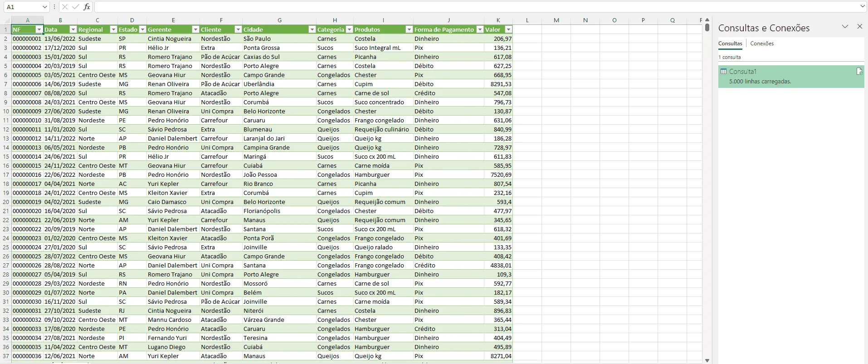The width and height of the screenshot is (868, 364).
Task: Click the confirm checkmark icon in formula bar
Action: pyautogui.click(x=76, y=7)
